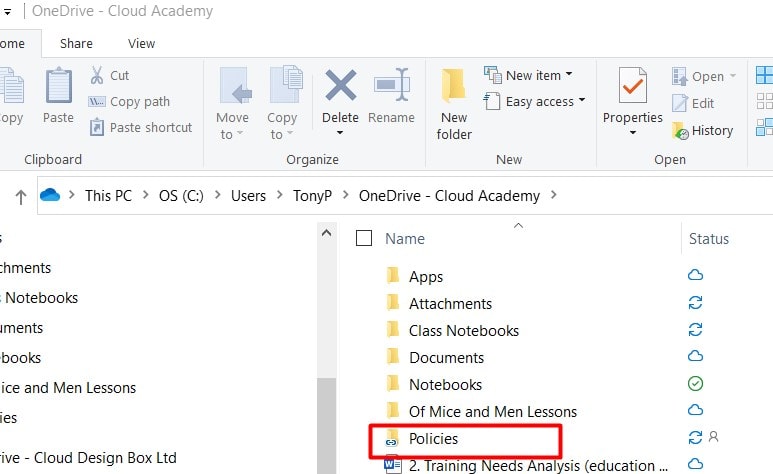Click cloud status for Training Needs Analysis
Viewport: 773px width, 474px height.
[695, 464]
